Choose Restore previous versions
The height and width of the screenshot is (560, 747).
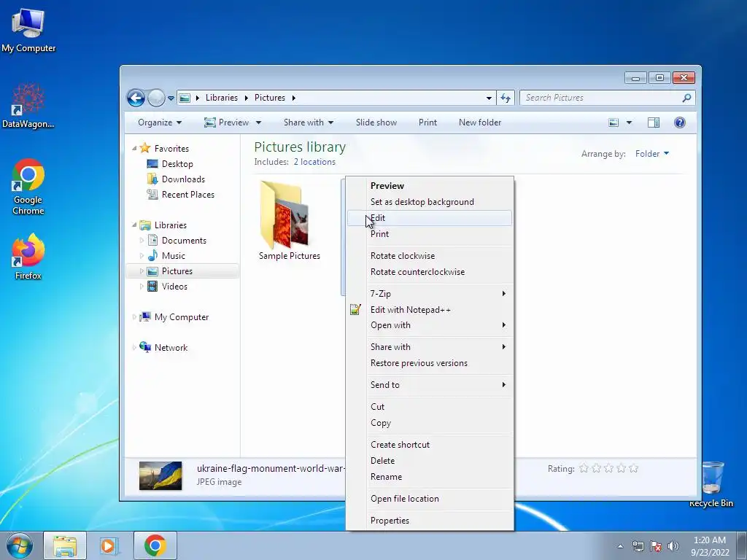[430, 363]
